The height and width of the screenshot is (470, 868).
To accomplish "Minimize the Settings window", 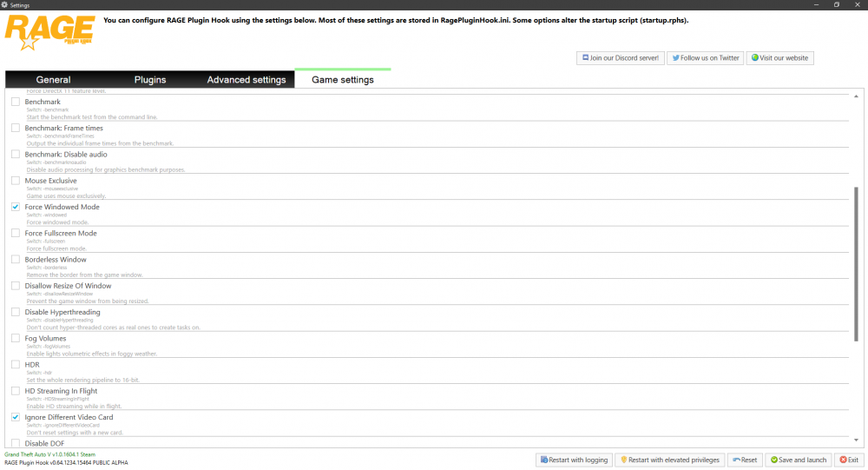I will [816, 4].
